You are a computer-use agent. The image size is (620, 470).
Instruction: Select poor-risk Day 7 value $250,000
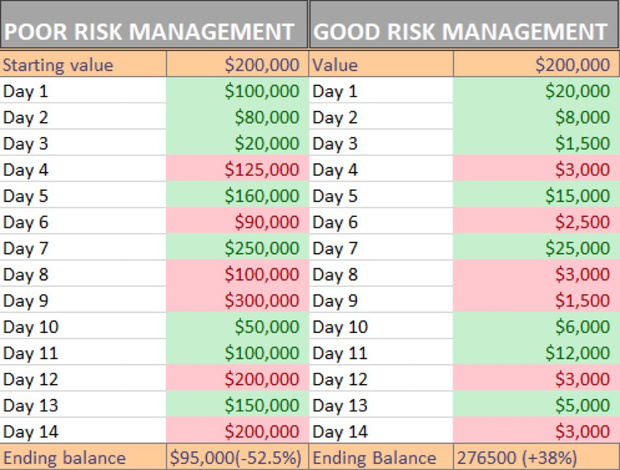[238, 248]
